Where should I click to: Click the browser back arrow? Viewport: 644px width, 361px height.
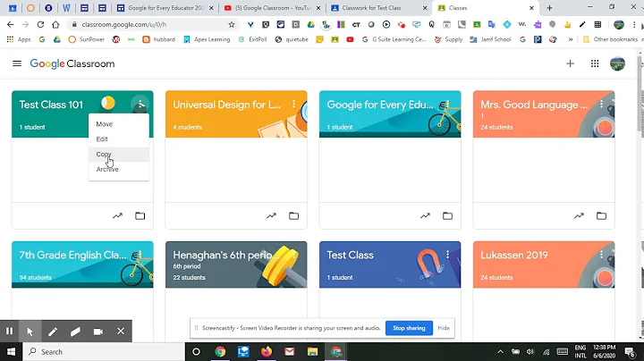10,25
